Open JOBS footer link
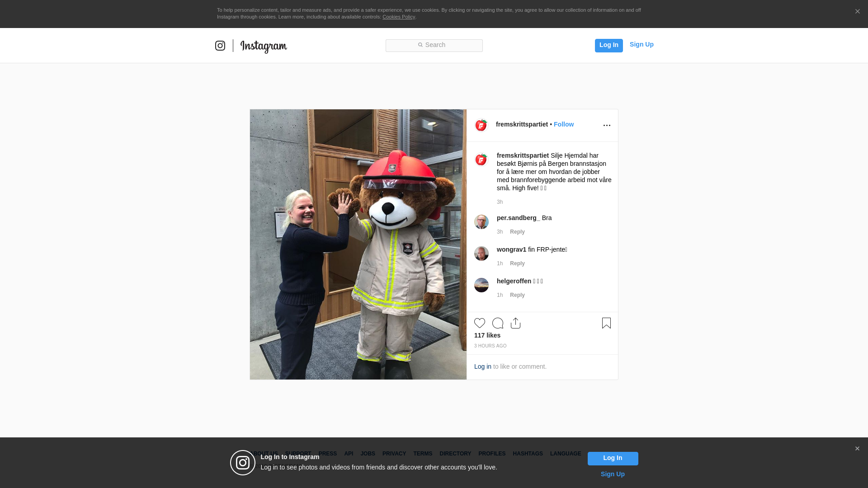The image size is (868, 488). pyautogui.click(x=368, y=454)
